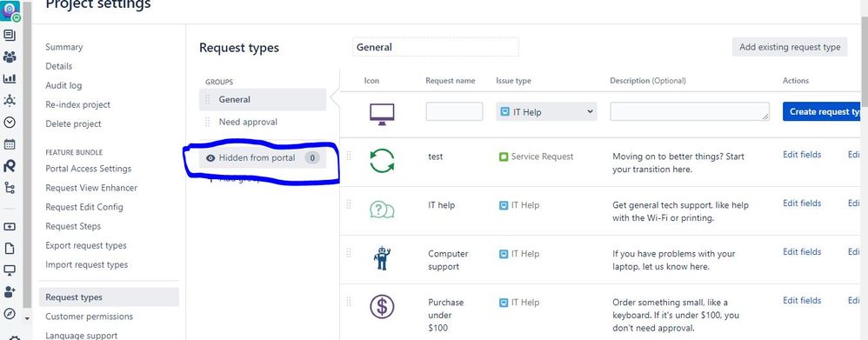The height and width of the screenshot is (340, 868).
Task: Open Customer permissions settings
Action: [x=89, y=317]
